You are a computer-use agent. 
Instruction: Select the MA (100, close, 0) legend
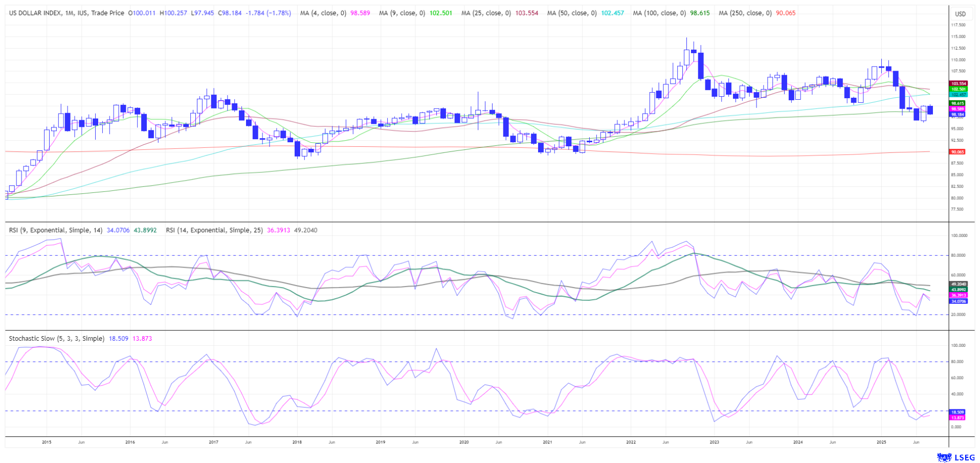tap(659, 13)
